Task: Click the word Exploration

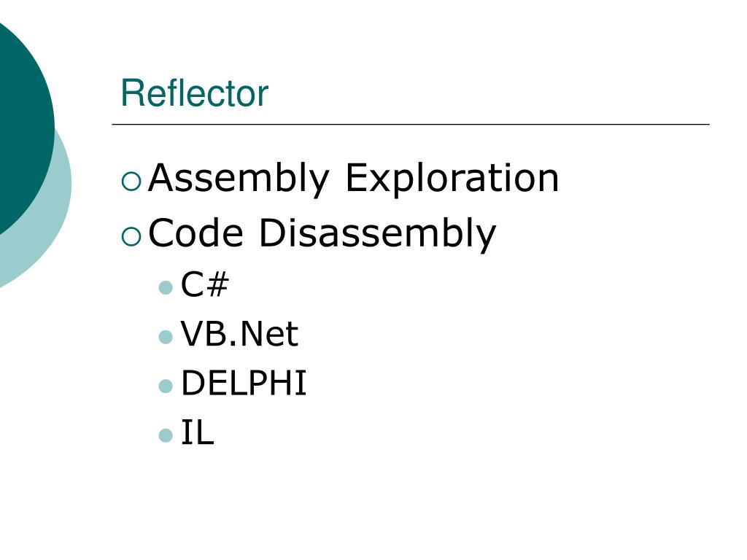Action: click(452, 179)
